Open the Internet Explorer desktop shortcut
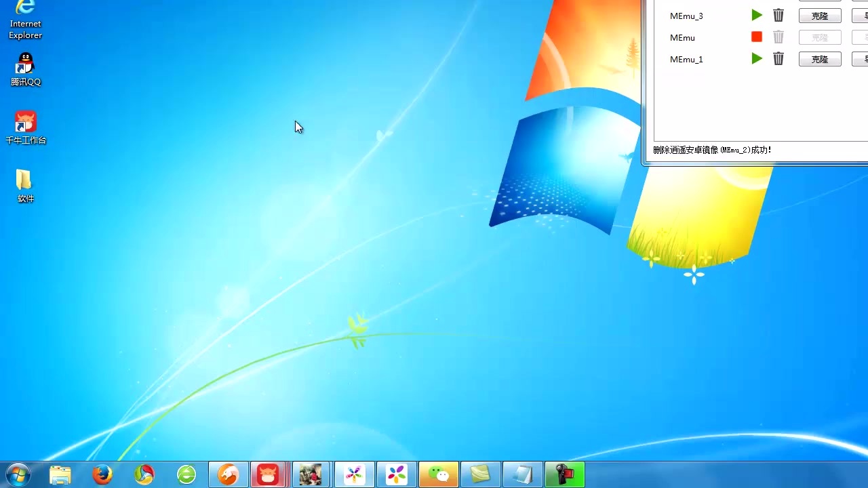This screenshot has width=868, height=488. click(x=25, y=19)
